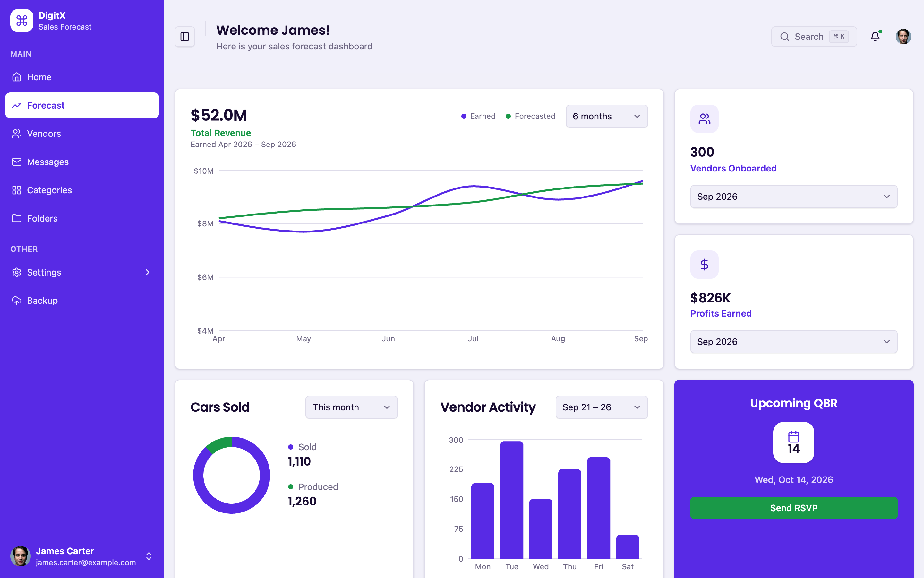Click the Wed, Oct 14, 2026 date
The height and width of the screenshot is (578, 924).
point(794,480)
